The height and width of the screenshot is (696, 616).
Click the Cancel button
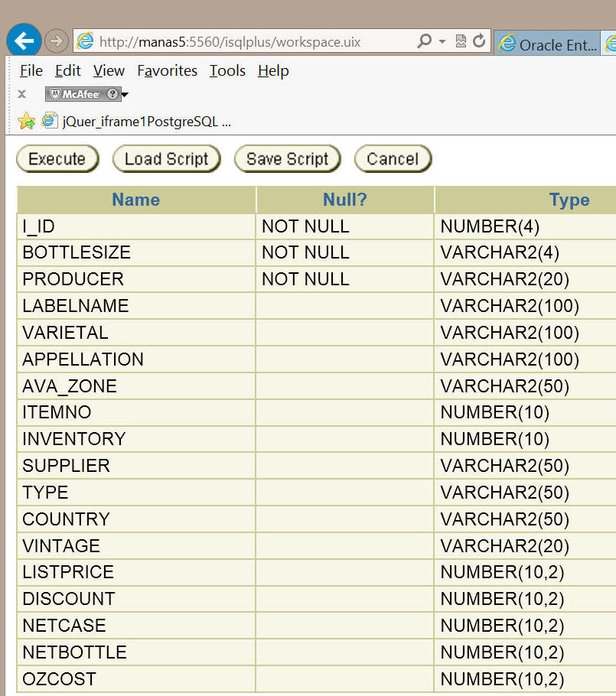[393, 158]
